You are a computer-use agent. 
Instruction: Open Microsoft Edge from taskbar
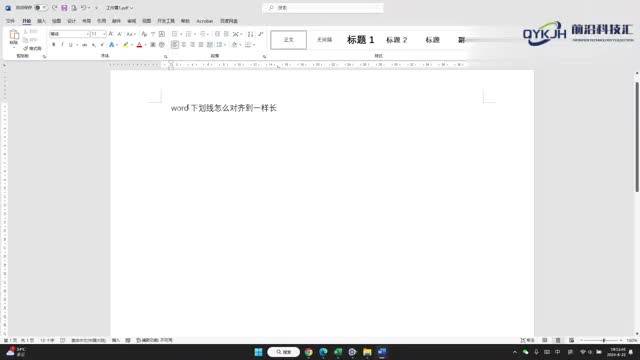pyautogui.click(x=323, y=352)
